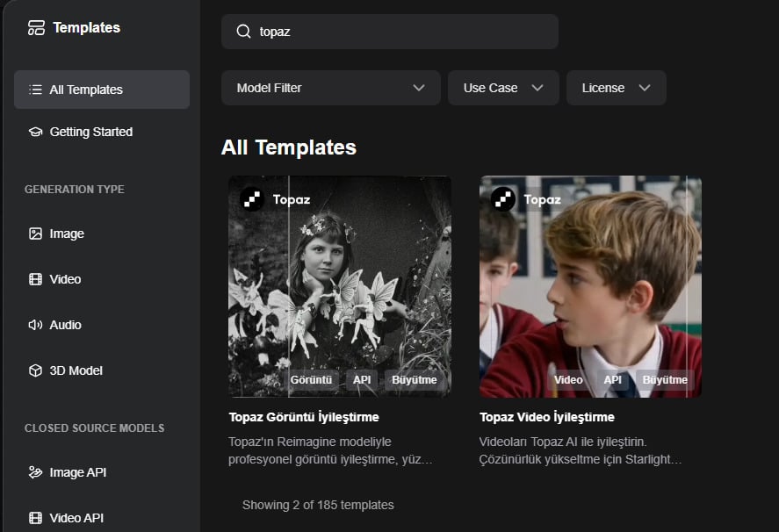The image size is (779, 532).
Task: Expand the Use Case dropdown
Action: point(503,88)
